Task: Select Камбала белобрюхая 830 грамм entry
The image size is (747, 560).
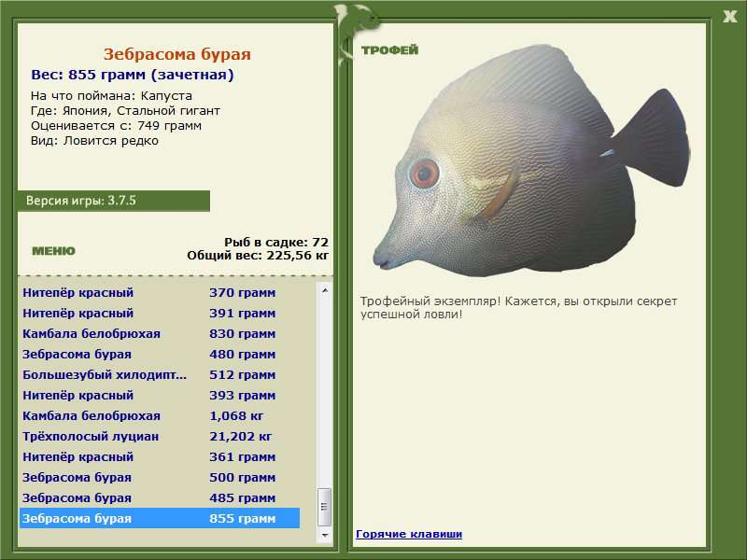Action: (x=149, y=334)
